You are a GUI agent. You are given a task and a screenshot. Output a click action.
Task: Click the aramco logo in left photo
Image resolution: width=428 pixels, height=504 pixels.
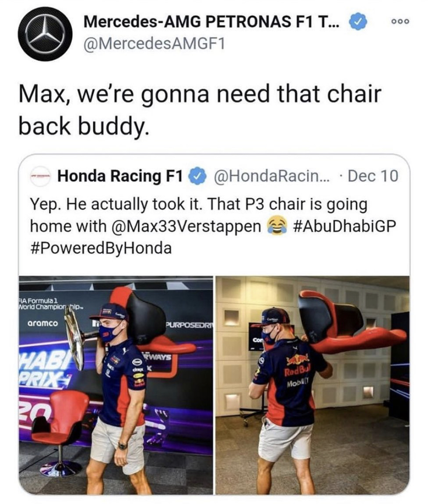tap(42, 323)
